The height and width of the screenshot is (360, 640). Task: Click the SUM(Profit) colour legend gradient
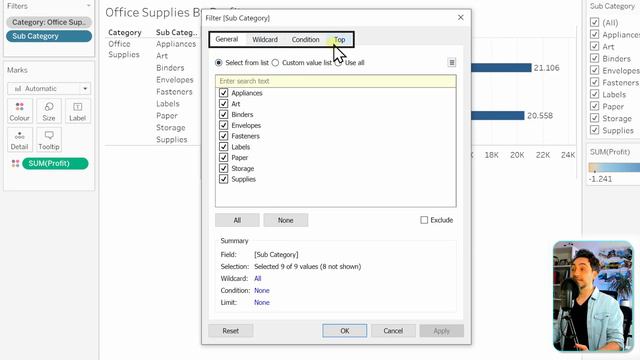point(614,167)
